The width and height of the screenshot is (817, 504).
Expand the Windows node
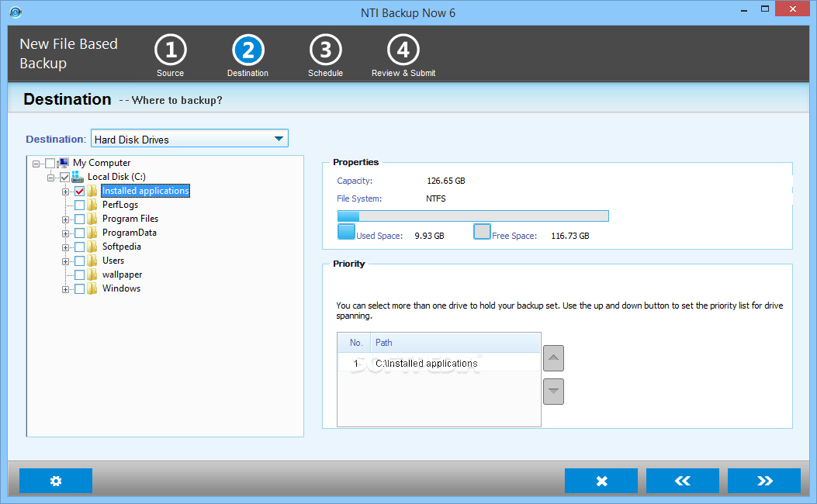coord(66,289)
